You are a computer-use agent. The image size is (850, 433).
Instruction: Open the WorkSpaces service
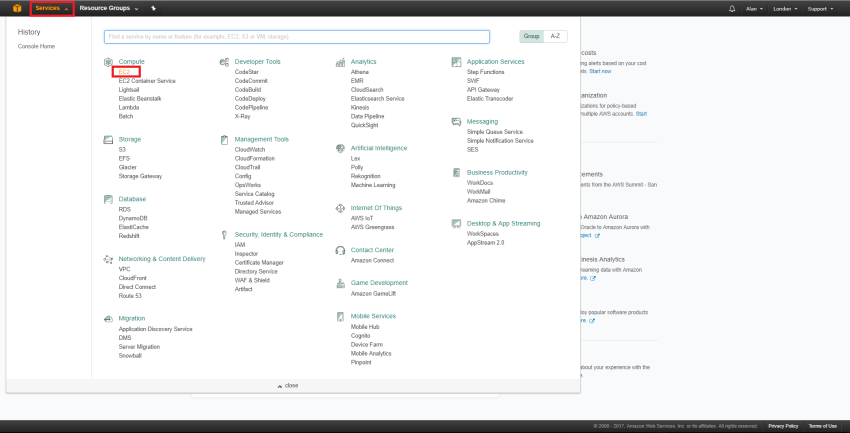click(x=482, y=234)
